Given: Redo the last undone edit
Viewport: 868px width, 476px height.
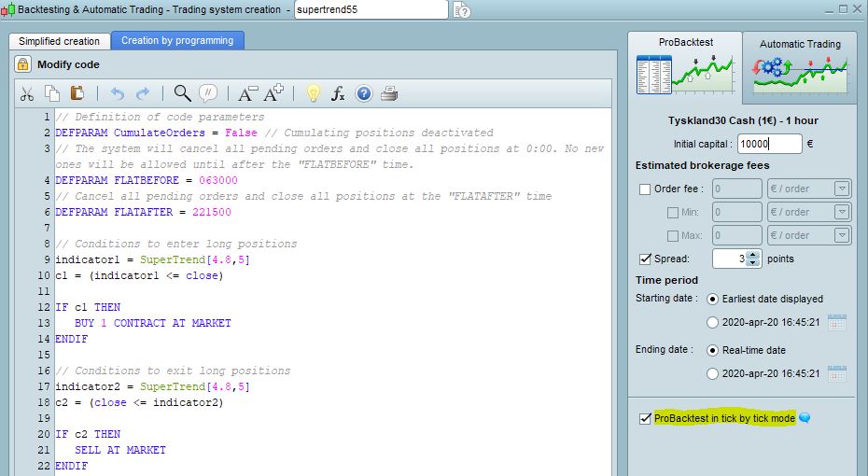Looking at the screenshot, I should [143, 94].
